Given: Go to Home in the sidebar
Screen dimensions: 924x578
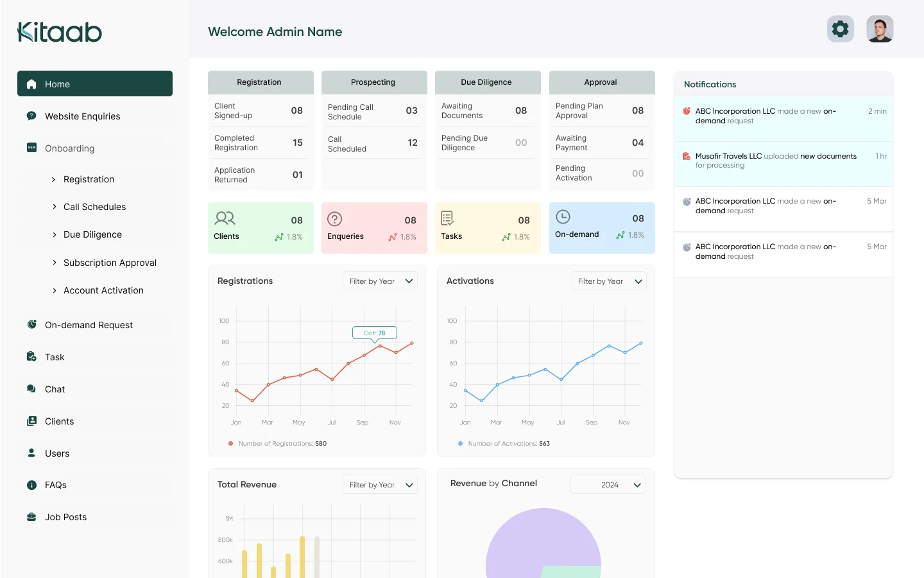Looking at the screenshot, I should [95, 83].
